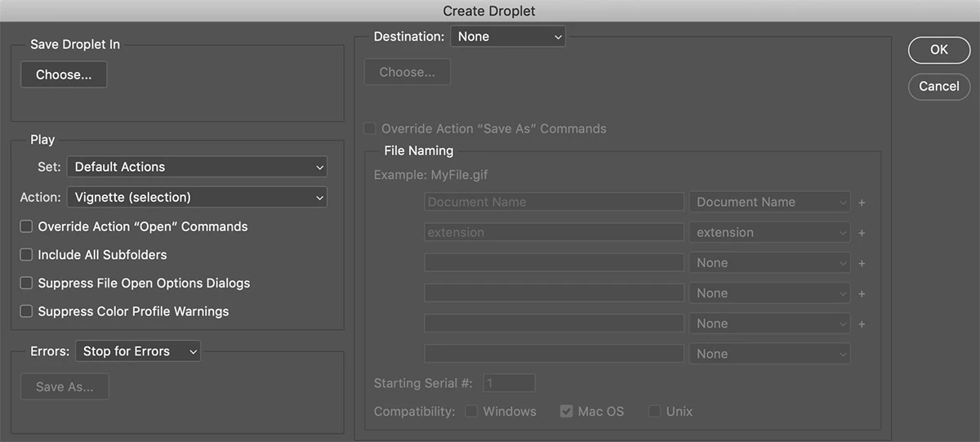Click the fifth empty file naming field
The width and height of the screenshot is (980, 442).
554,324
